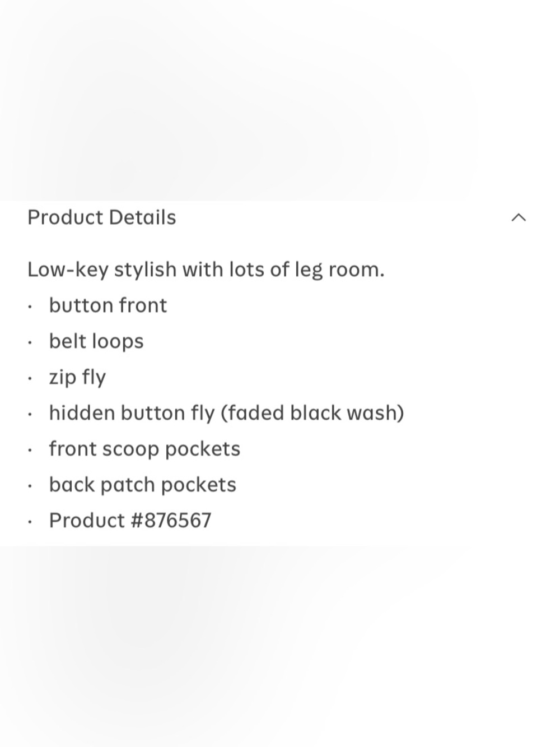
Task: Click the bullet dot beside 'belt loops'
Action: 30,343
